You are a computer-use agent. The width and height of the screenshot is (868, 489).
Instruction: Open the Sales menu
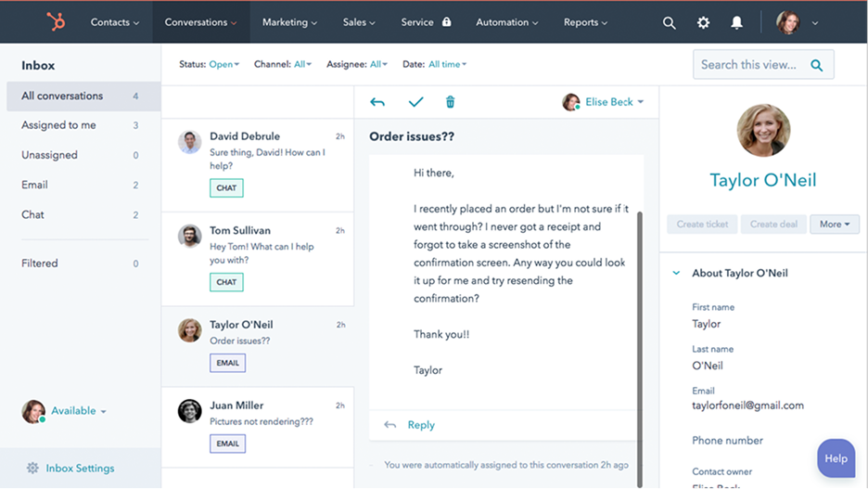pos(359,22)
